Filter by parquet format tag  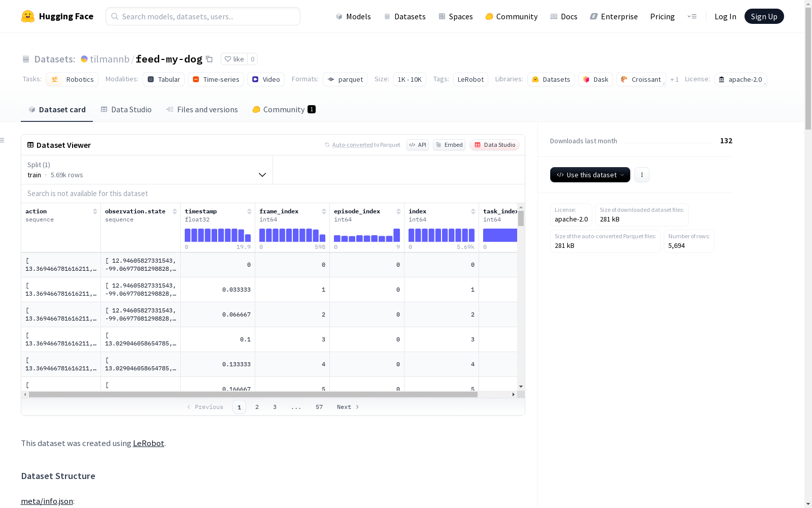click(345, 79)
